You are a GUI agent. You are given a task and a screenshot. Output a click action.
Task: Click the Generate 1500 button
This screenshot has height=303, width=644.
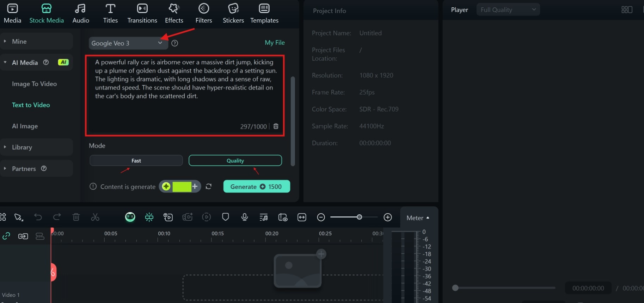(257, 187)
